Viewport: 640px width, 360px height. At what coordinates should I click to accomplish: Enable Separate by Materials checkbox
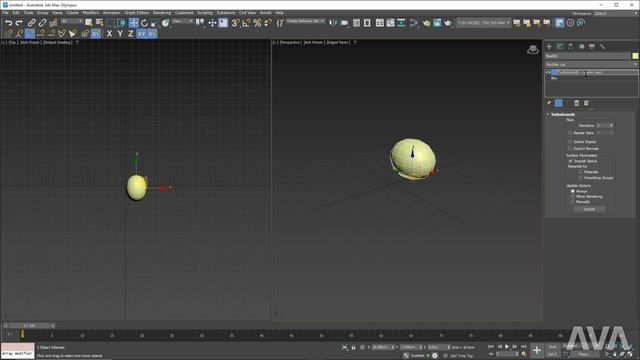click(580, 172)
